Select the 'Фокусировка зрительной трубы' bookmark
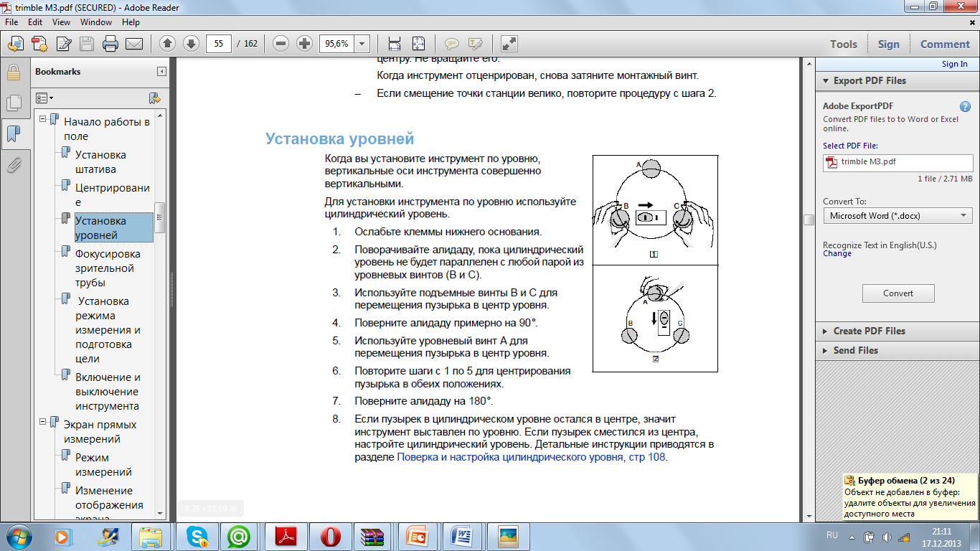980x551 pixels. click(108, 268)
